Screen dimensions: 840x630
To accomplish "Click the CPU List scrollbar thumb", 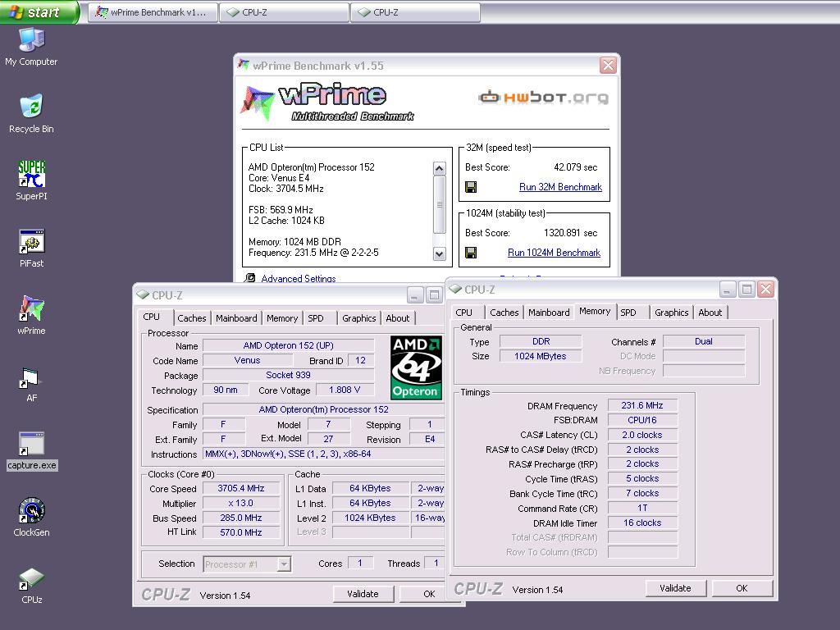I will coord(440,204).
